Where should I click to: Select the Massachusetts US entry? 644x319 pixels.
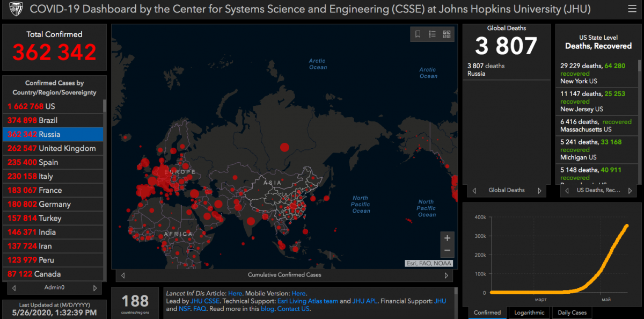[x=596, y=126]
